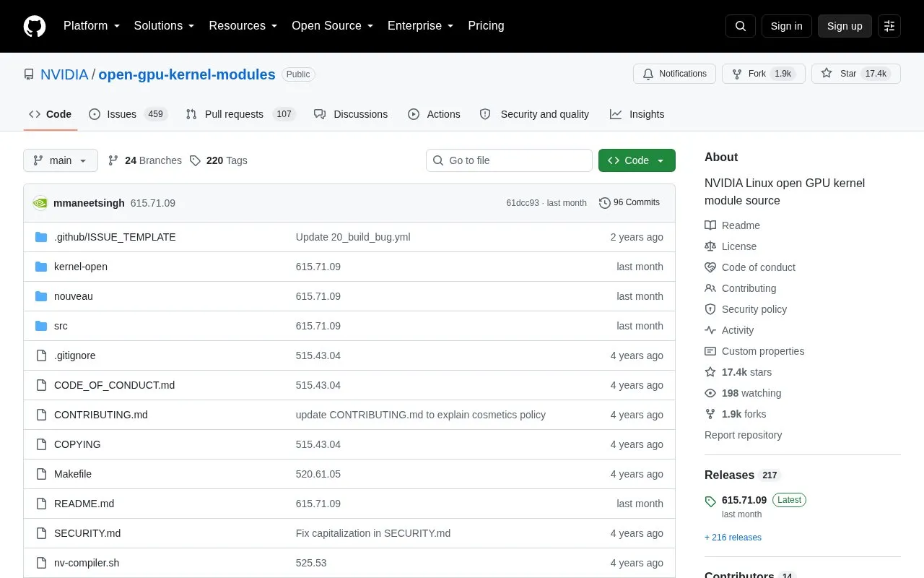Click the clock icon beside 96 Commits
Viewport: 924px width, 578px height.
pos(605,203)
